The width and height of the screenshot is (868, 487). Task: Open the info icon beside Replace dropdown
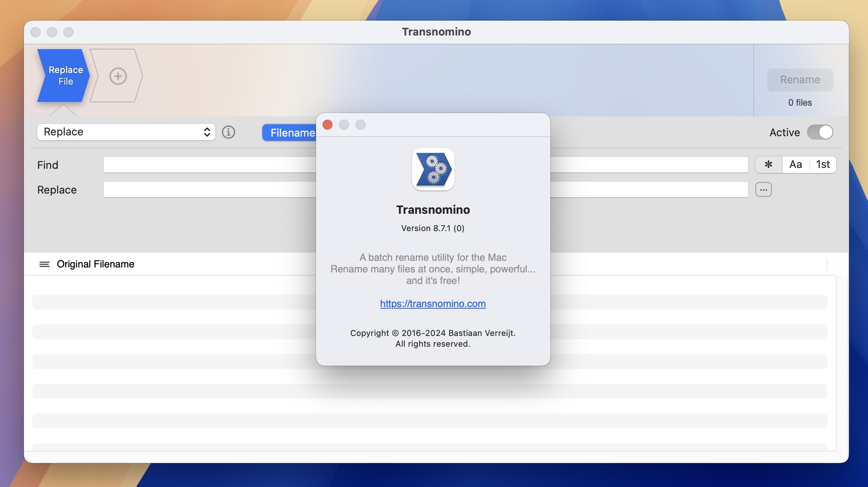click(x=229, y=132)
